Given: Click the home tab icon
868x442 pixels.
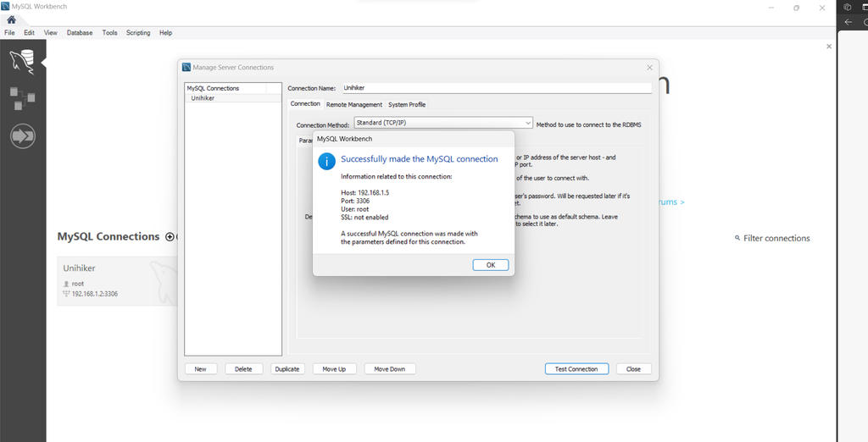Looking at the screenshot, I should tap(11, 20).
